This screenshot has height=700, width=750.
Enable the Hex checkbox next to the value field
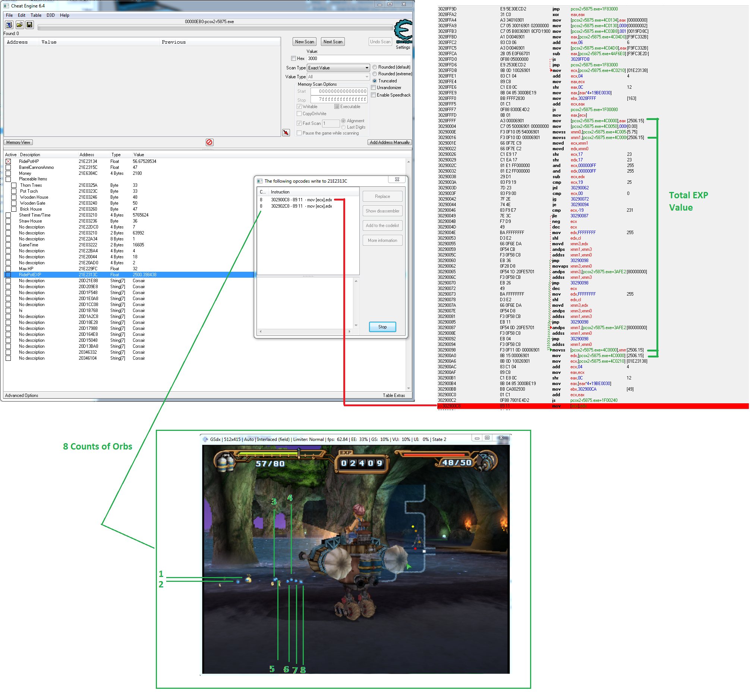click(294, 59)
